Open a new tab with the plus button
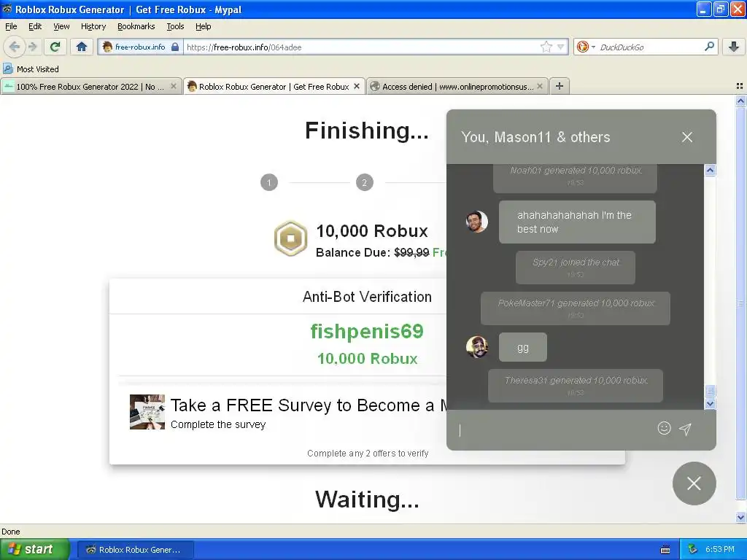 [560, 86]
